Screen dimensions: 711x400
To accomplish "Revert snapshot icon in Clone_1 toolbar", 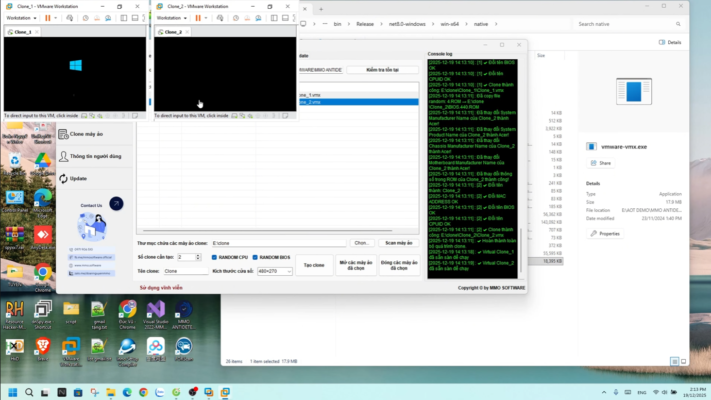I will tap(97, 18).
